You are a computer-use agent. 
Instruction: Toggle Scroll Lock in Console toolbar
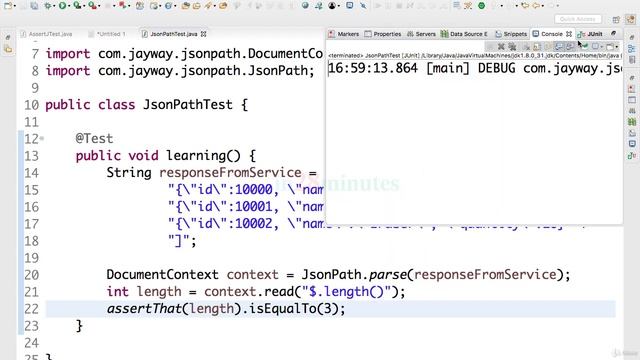click(x=537, y=47)
